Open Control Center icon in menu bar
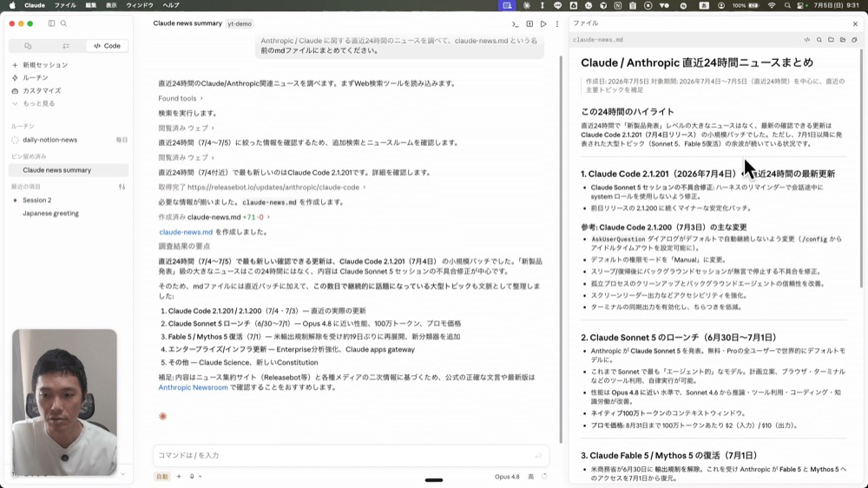 click(800, 5)
